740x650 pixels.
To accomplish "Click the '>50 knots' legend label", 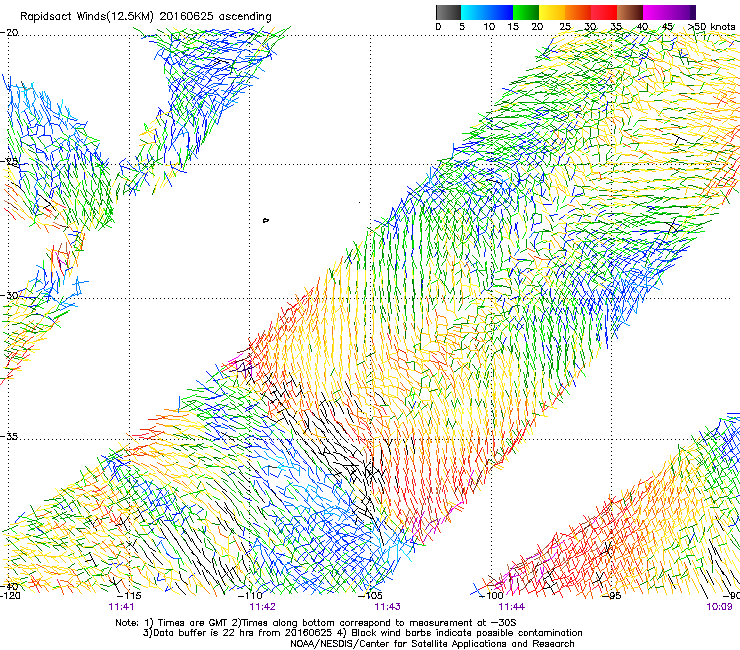I will coord(711,27).
